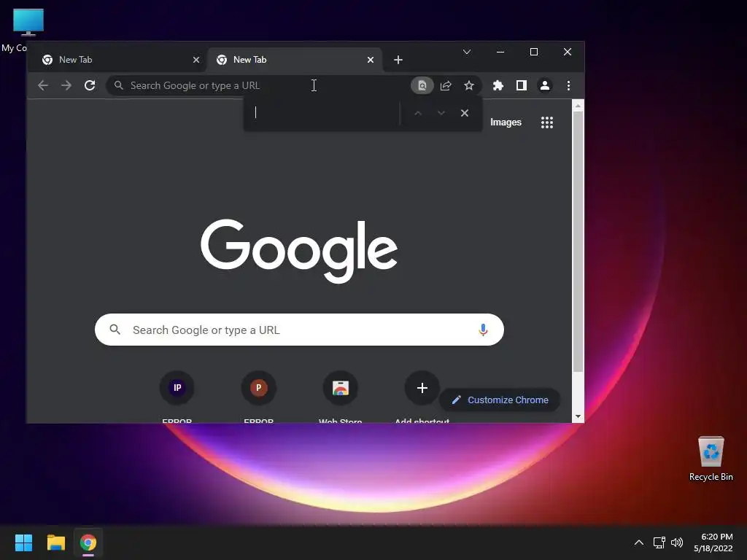The width and height of the screenshot is (747, 560).
Task: Open the network tray icon
Action: [x=659, y=542]
